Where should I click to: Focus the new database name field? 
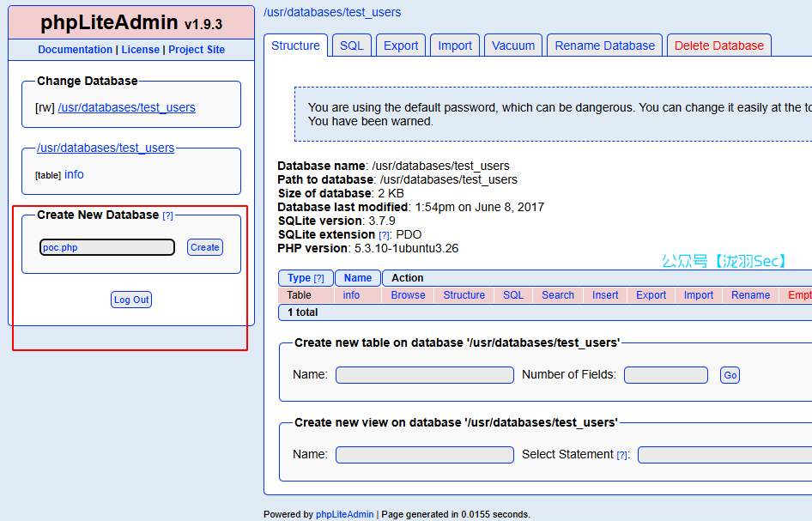(x=107, y=247)
